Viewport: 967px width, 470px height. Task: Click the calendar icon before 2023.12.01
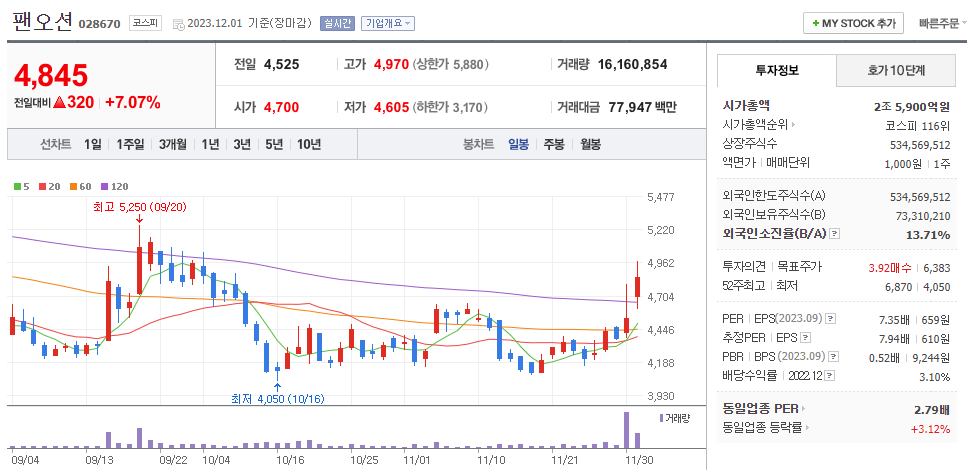pyautogui.click(x=178, y=24)
